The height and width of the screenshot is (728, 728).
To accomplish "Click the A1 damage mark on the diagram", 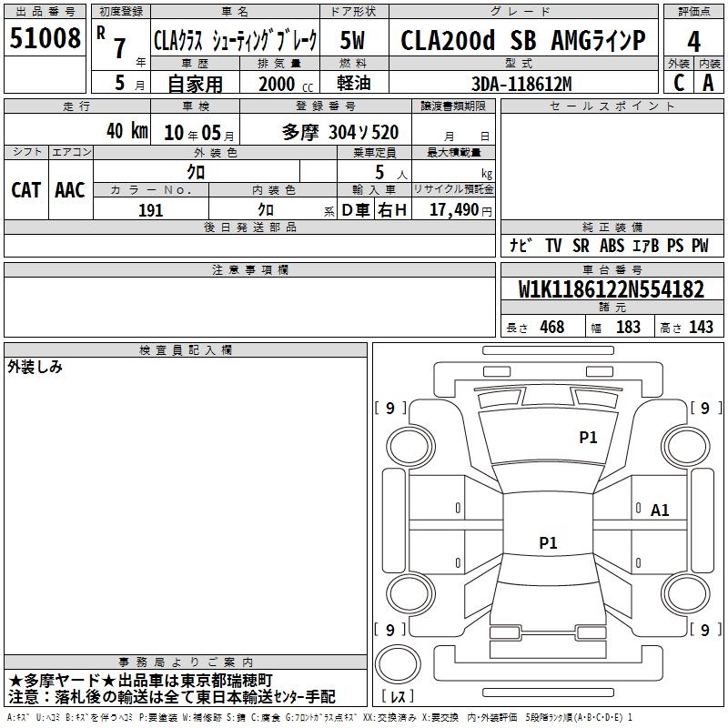I will pos(660,511).
